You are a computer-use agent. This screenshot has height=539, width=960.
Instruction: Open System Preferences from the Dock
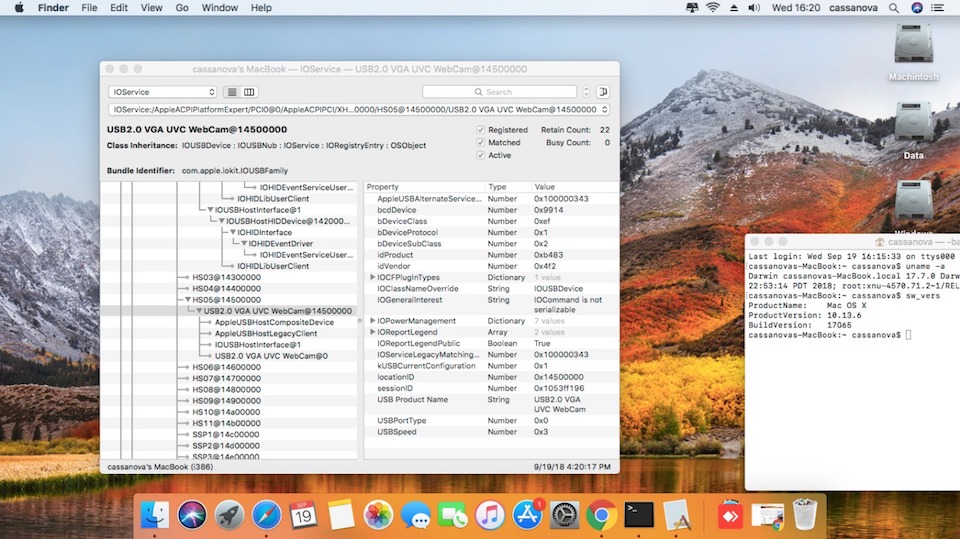(565, 515)
